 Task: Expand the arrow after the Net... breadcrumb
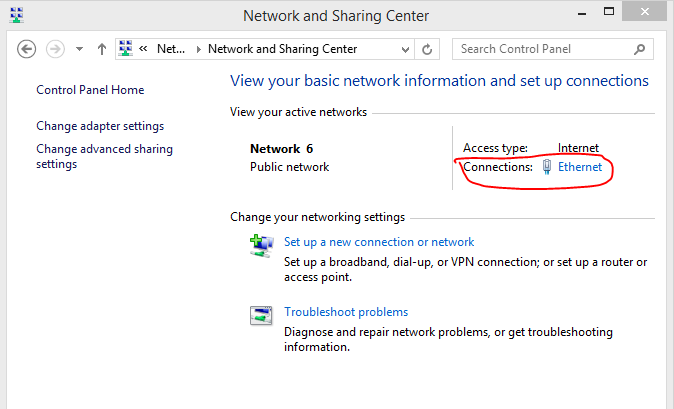197,49
